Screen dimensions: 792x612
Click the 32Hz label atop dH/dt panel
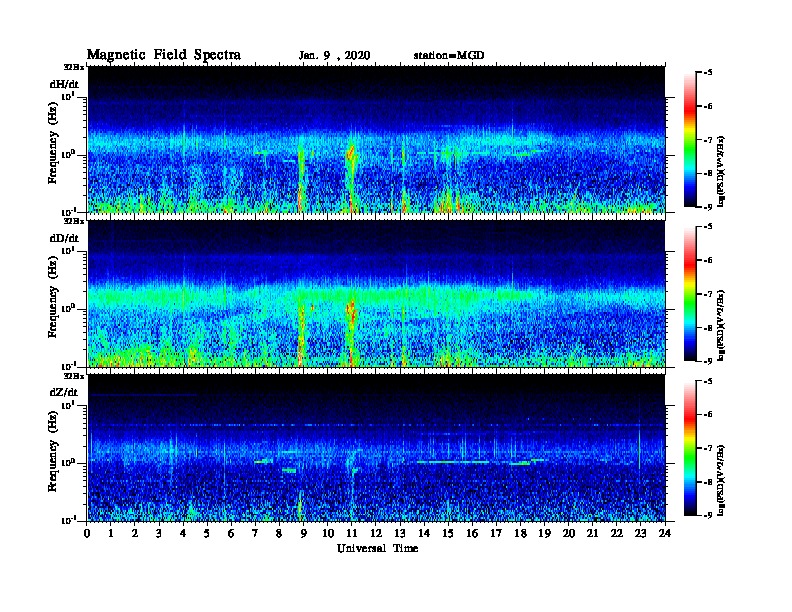[74, 66]
